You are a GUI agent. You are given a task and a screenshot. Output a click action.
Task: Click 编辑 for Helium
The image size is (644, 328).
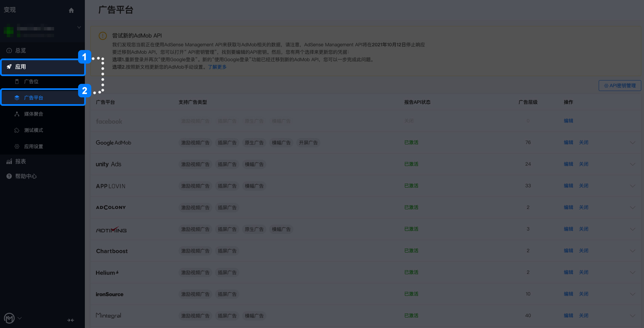tap(568, 272)
